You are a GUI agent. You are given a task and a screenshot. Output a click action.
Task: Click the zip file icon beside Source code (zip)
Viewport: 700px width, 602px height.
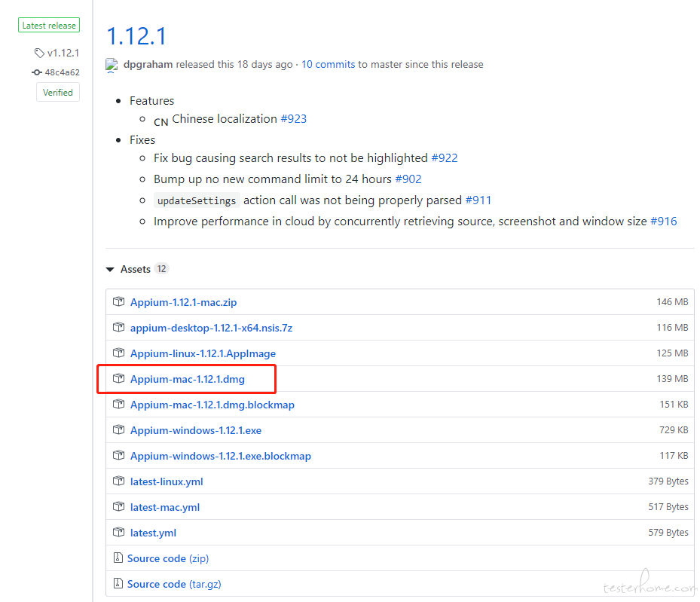[x=118, y=558]
